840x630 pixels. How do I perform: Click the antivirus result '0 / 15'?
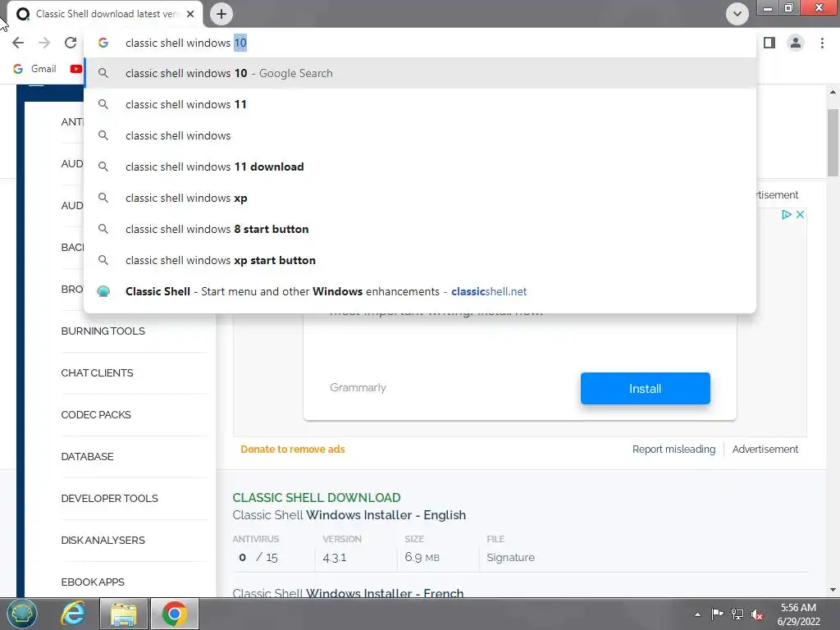(258, 557)
